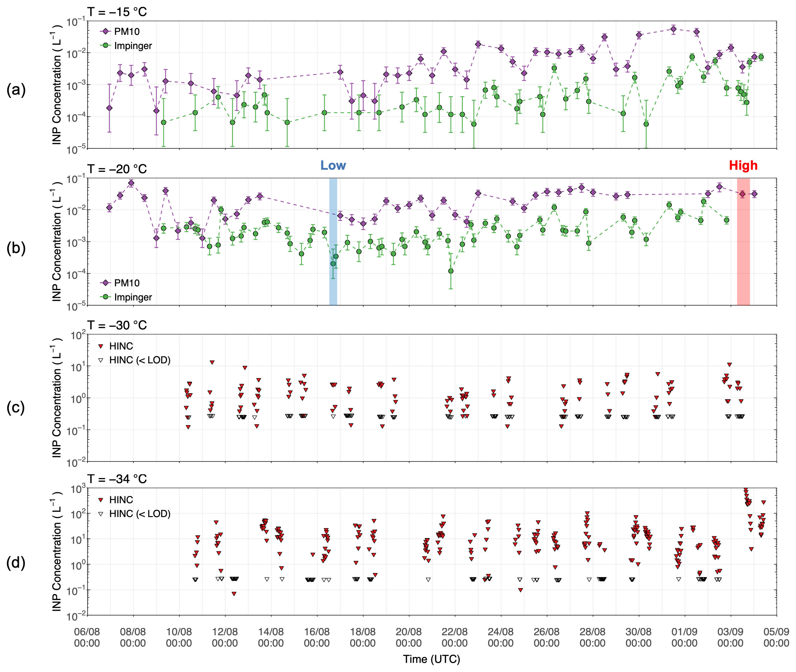This screenshot has height=672, width=796.
Task: Select the blue Low shaded band
Action: coord(333,241)
